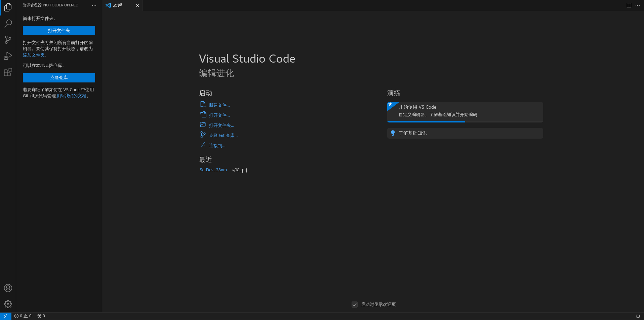Open the 参阅我们的文档 link
The height and width of the screenshot is (320, 644).
71,96
